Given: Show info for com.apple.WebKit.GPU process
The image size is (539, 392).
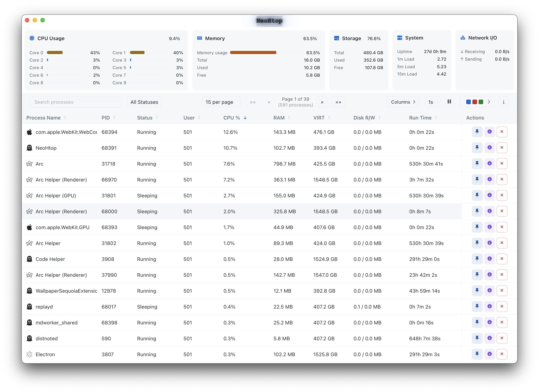Looking at the screenshot, I should [x=489, y=227].
